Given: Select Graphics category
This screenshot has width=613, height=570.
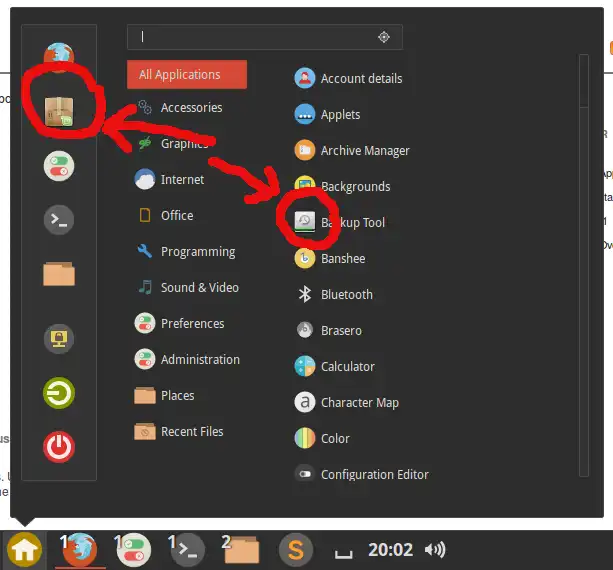Looking at the screenshot, I should click(x=172, y=143).
